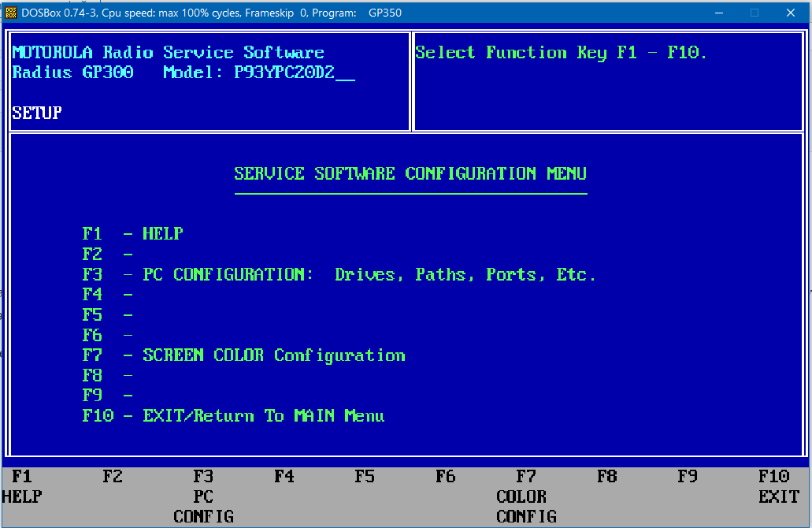
Task: Click the F10 EXIT key label in the bottom bar
Action: (x=779, y=486)
